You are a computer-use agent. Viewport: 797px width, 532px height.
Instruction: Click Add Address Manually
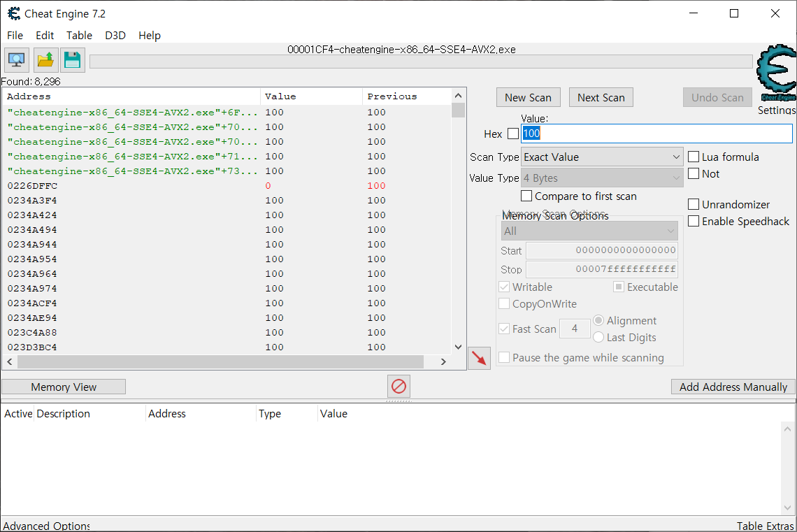[x=733, y=387]
